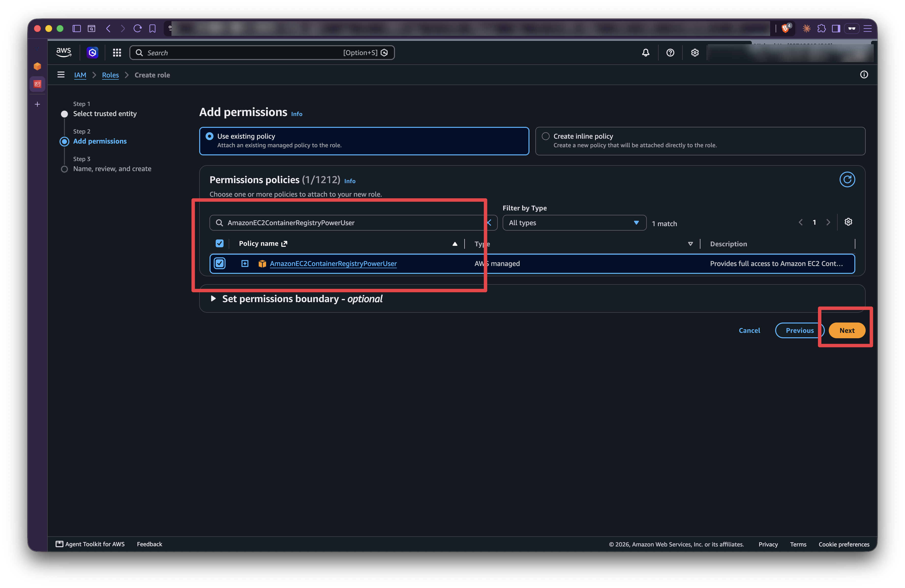Screen dimensions: 905x588
Task: Clear the policy search field
Action: point(490,223)
